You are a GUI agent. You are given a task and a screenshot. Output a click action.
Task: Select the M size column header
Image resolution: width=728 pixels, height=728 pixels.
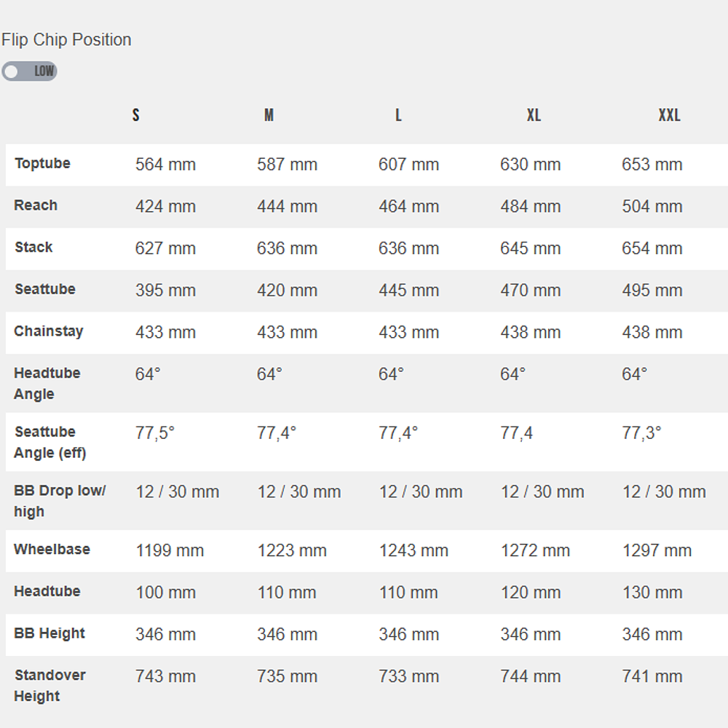pyautogui.click(x=269, y=115)
